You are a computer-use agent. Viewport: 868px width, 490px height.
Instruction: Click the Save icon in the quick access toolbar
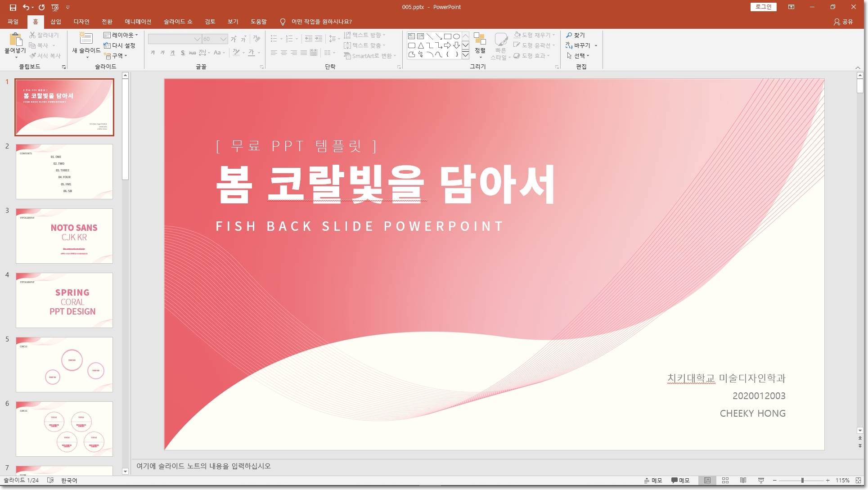tap(13, 7)
